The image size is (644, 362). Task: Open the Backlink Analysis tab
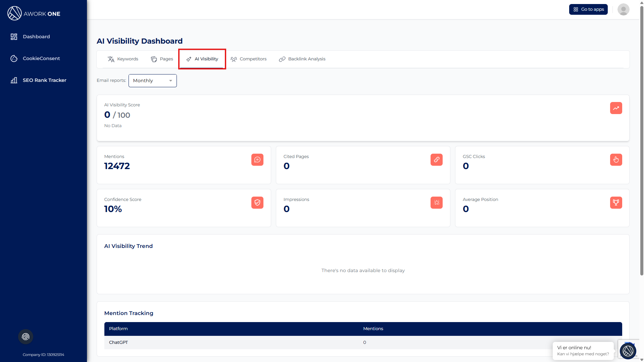pos(302,59)
